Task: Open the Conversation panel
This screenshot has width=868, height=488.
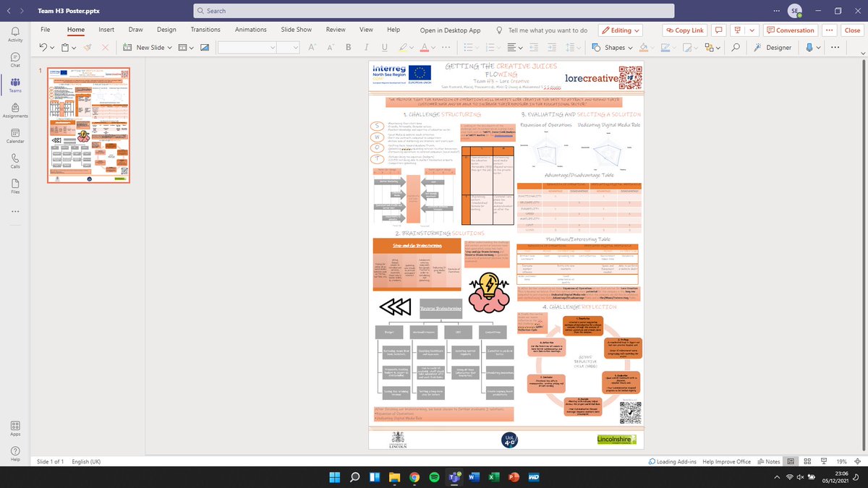Action: point(791,30)
